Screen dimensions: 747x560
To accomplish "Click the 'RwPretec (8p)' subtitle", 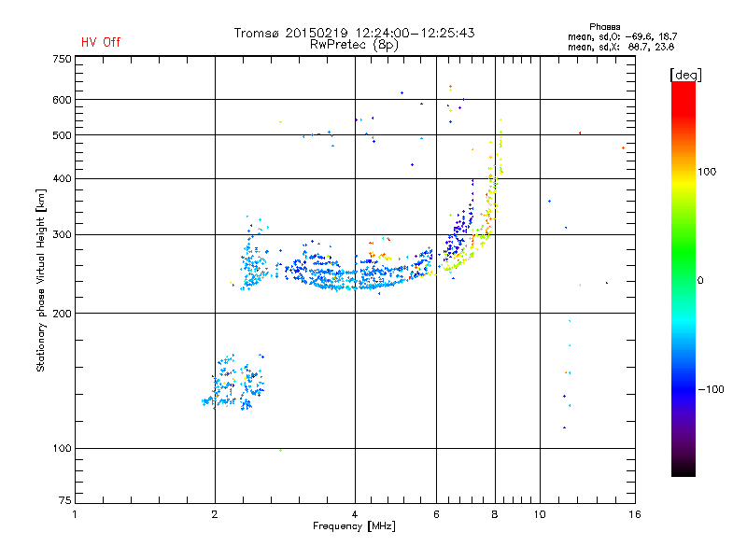I will tap(354, 45).
